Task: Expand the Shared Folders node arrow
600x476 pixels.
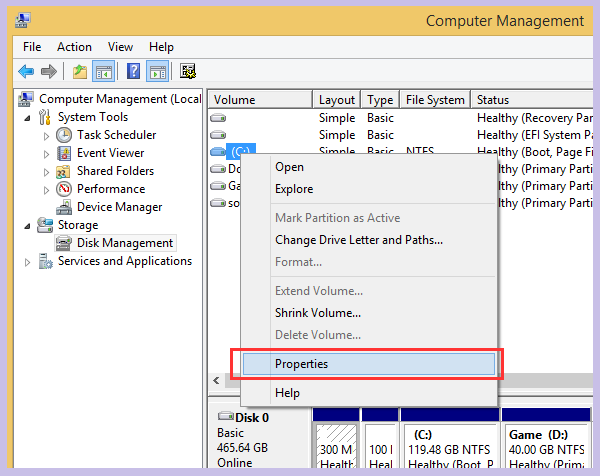Action: point(46,172)
